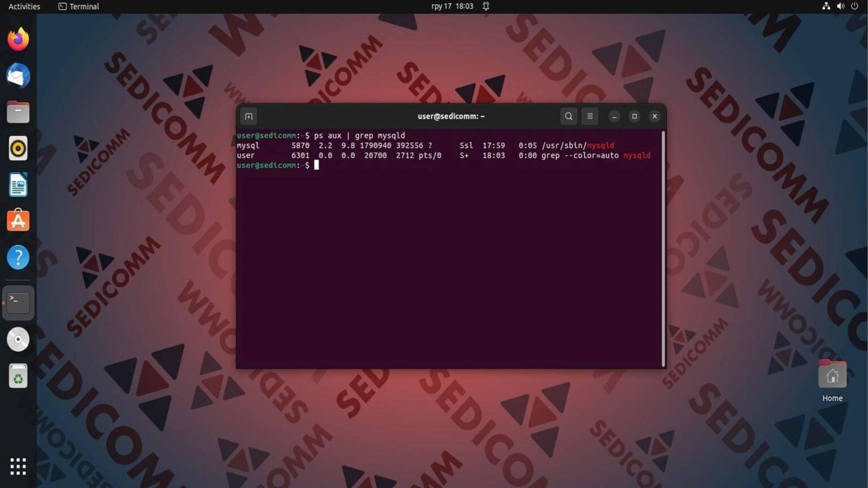Click Activities in the top bar
The image size is (868, 488).
pyautogui.click(x=24, y=6)
